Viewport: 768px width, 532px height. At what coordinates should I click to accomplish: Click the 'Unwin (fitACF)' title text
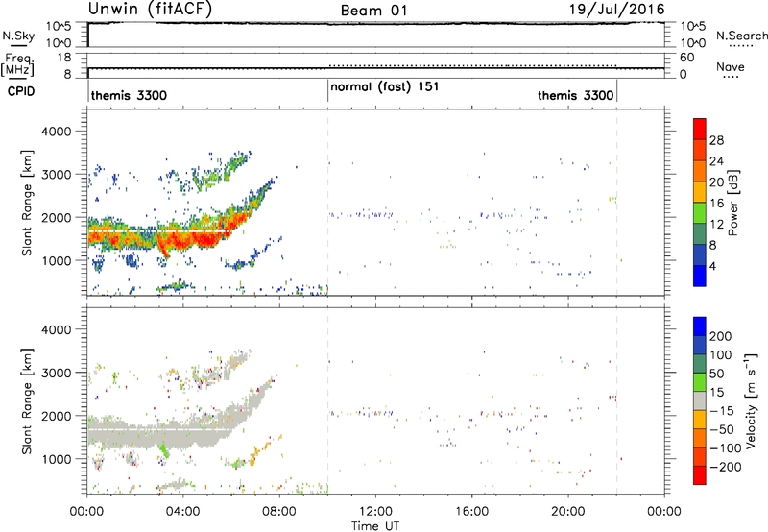tap(150, 10)
